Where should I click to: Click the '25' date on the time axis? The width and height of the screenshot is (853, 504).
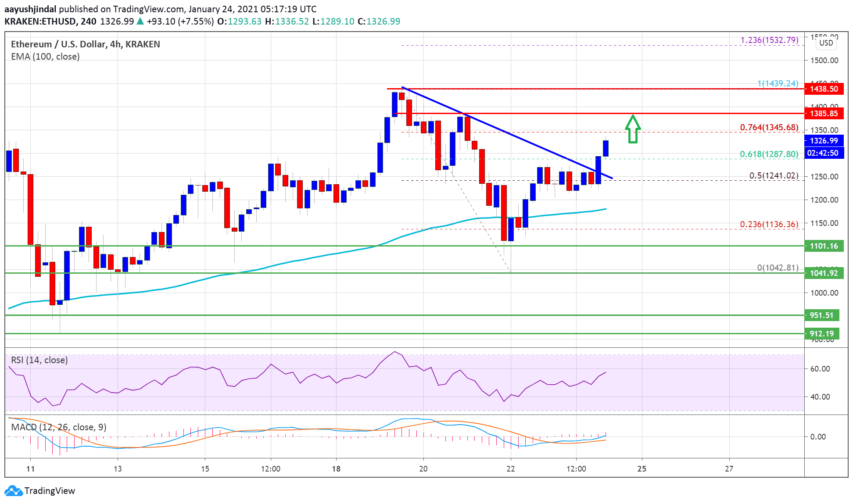tap(642, 469)
